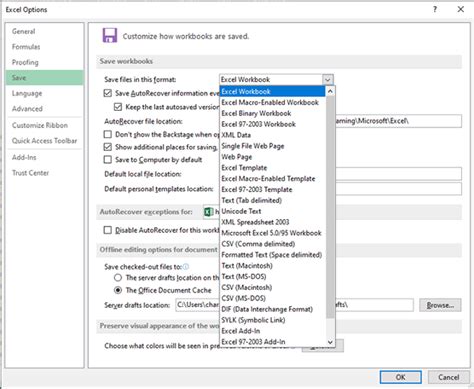This screenshot has height=389, width=474.
Task: Choose Excel Workbook in the dropdown list
Action: click(272, 91)
